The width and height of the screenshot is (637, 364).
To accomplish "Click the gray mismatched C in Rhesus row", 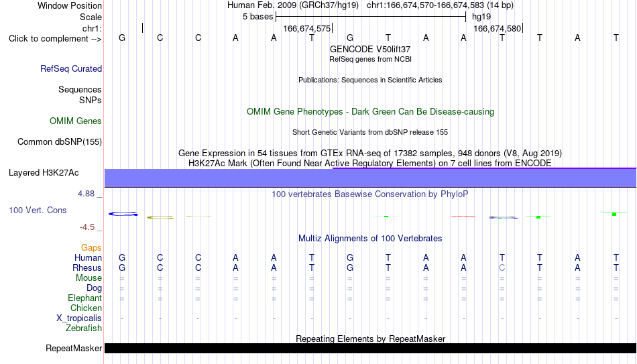I will tap(502, 268).
